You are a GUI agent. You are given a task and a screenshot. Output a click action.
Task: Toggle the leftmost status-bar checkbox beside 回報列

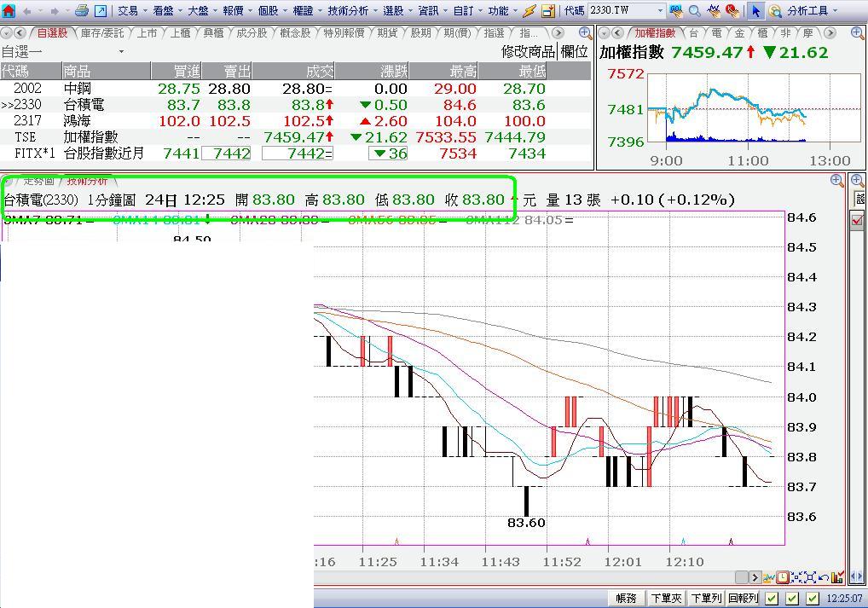click(x=772, y=599)
